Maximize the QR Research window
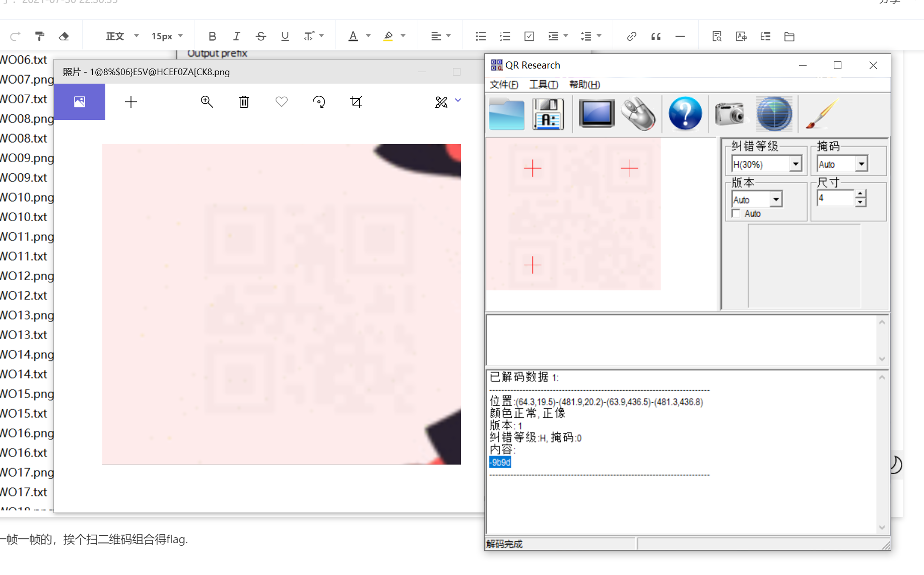924x575 pixels. 838,66
